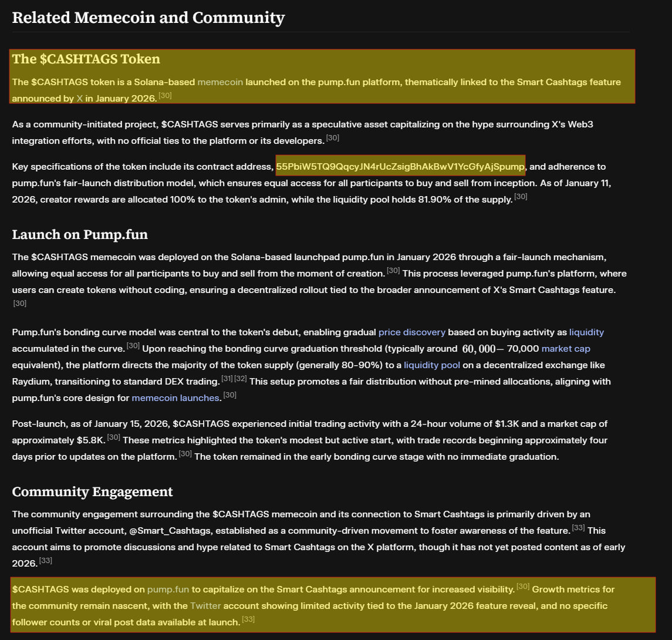
Task: Select the "Related Memecoin and Community" title
Action: (148, 18)
